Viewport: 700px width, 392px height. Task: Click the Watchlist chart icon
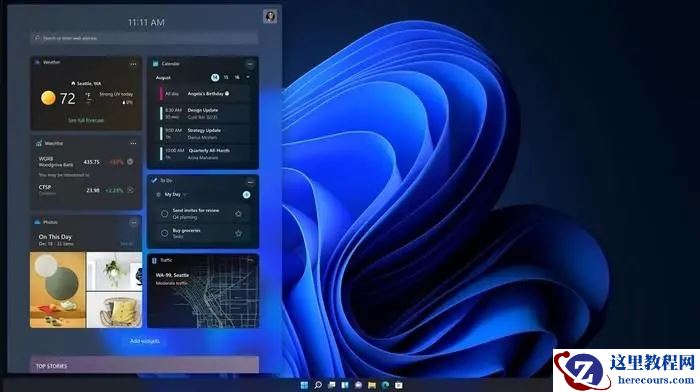(39, 143)
